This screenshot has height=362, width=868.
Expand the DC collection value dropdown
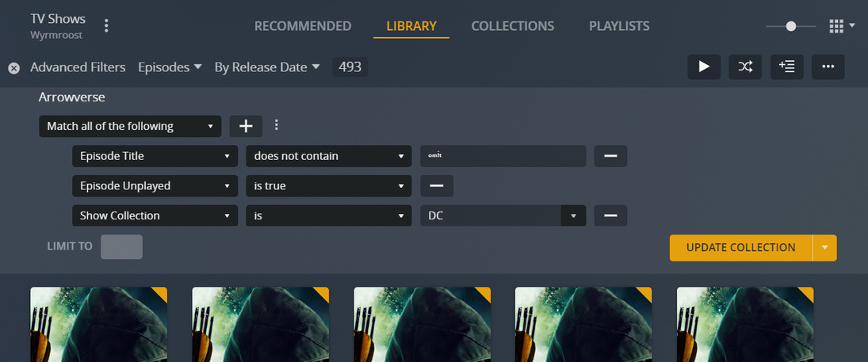pos(573,215)
